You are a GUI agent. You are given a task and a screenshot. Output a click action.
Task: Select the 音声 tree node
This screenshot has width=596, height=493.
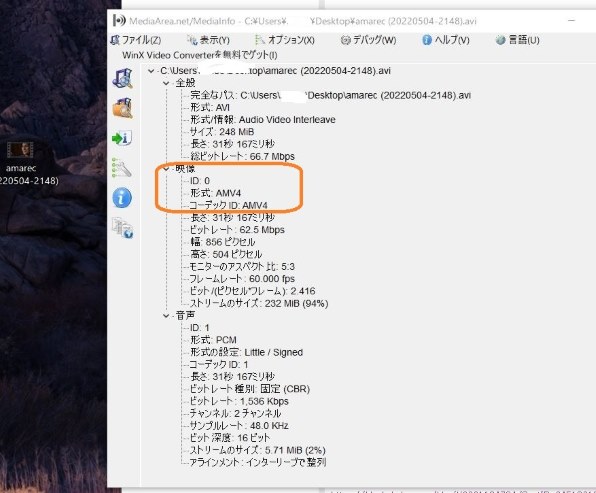[185, 315]
